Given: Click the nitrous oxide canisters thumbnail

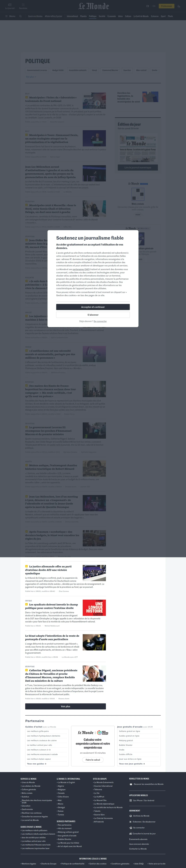Looking at the screenshot, I should 94,642.
